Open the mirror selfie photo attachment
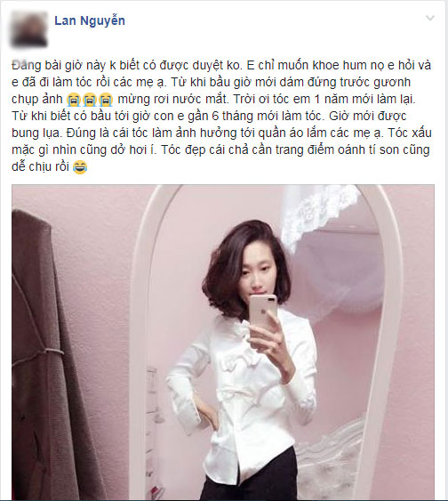The image size is (448, 501). 223,343
